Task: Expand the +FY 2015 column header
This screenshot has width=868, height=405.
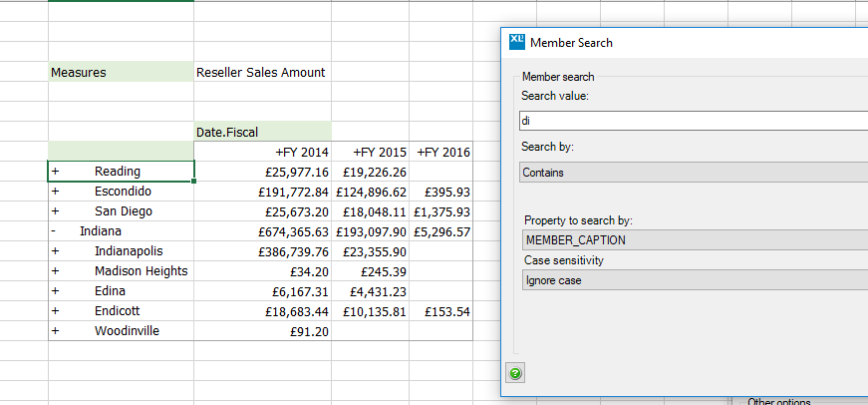Action: pyautogui.click(x=379, y=152)
